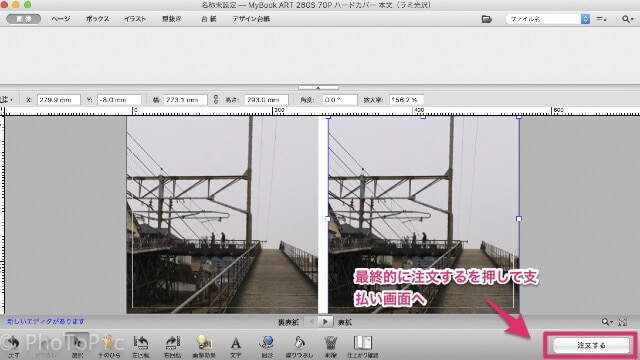
Task: Switch to the イラスト tab
Action: click(x=135, y=19)
